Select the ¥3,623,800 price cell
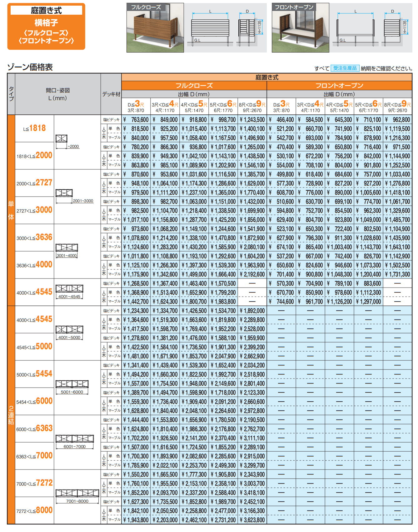The width and height of the screenshot is (418, 532). tap(252, 520)
